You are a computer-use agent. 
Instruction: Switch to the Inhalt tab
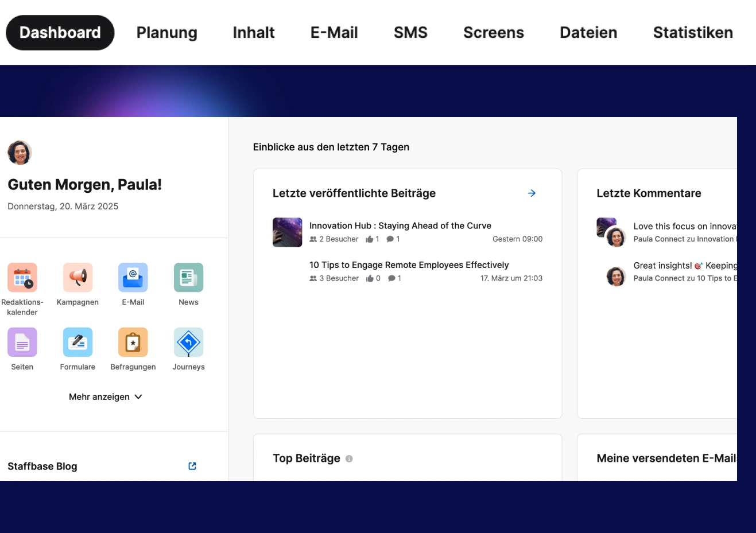point(254,33)
